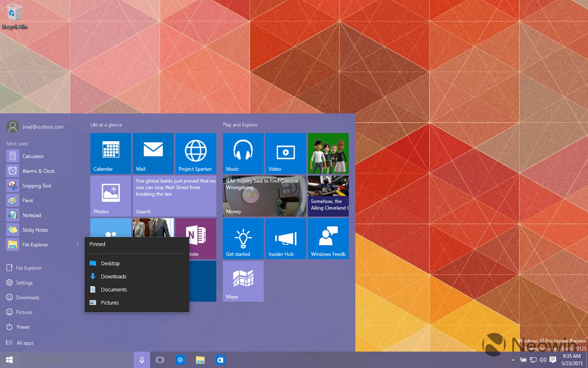Choose Desktop from the Pinned list
The image size is (588, 368).
click(110, 263)
